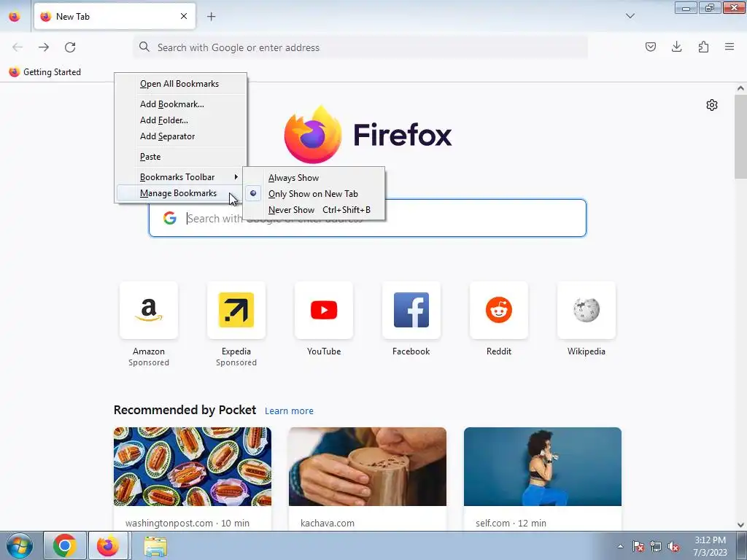Open the Getting Started bookmark
This screenshot has height=560, width=747.
coord(44,72)
